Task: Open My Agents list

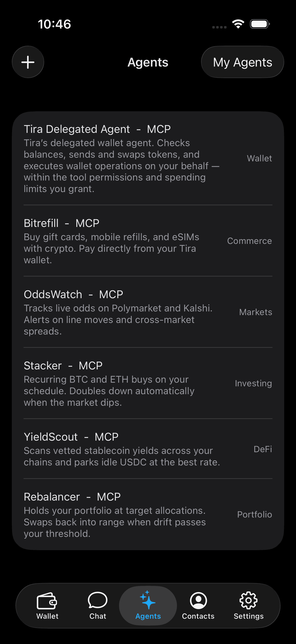Action: (242, 62)
